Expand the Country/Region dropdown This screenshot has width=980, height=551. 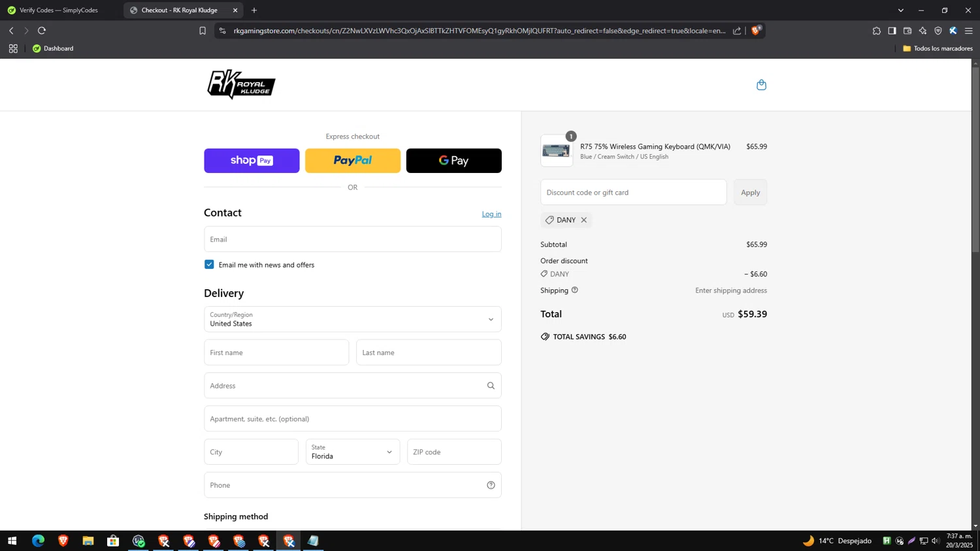tap(353, 319)
